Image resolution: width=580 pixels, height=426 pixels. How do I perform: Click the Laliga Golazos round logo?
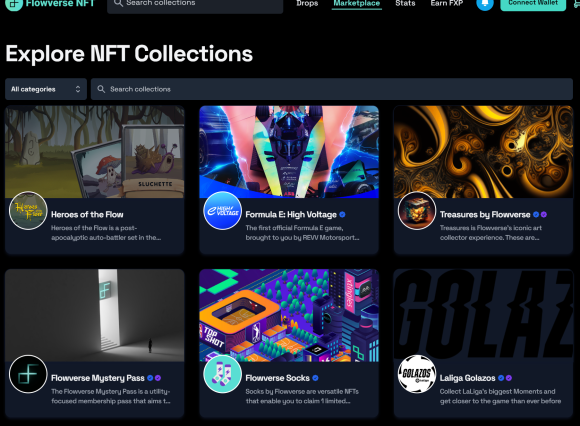[x=417, y=374]
